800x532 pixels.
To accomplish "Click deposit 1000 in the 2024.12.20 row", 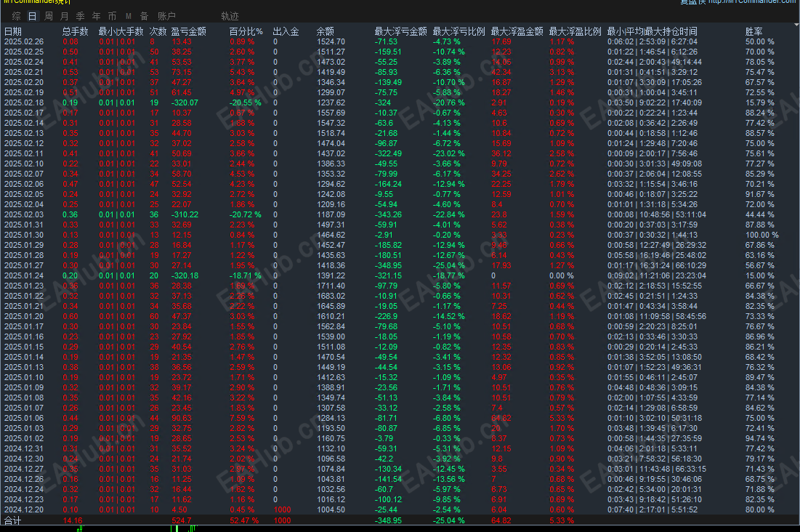I will coord(282,509).
